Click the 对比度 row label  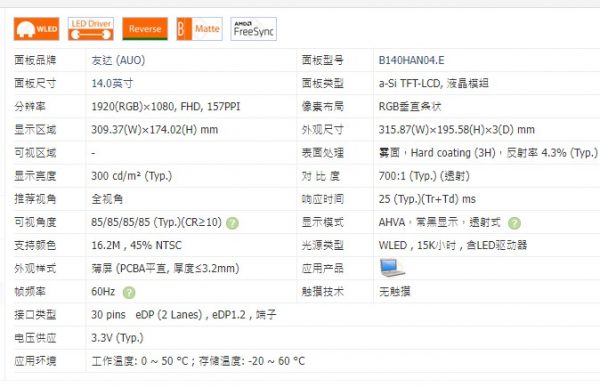pos(321,176)
